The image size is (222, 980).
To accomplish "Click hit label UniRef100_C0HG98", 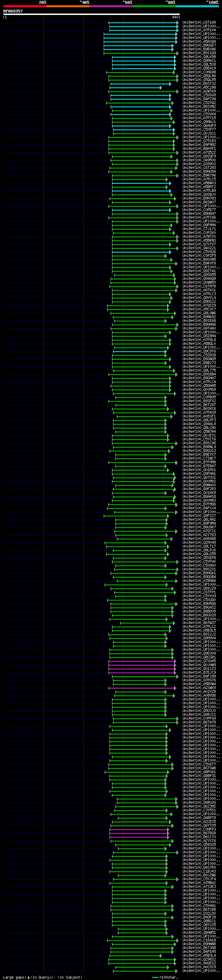I will click(199, 72).
